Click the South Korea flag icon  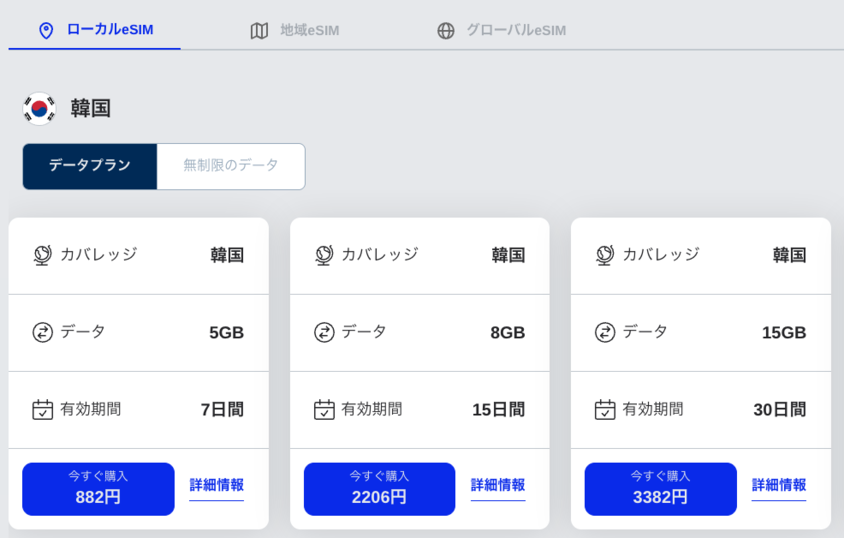[39, 109]
